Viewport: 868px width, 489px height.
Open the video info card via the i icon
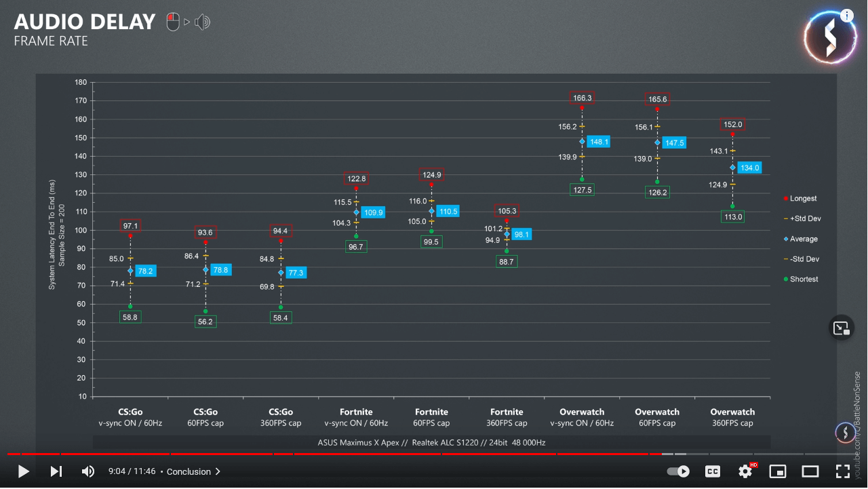tap(846, 15)
